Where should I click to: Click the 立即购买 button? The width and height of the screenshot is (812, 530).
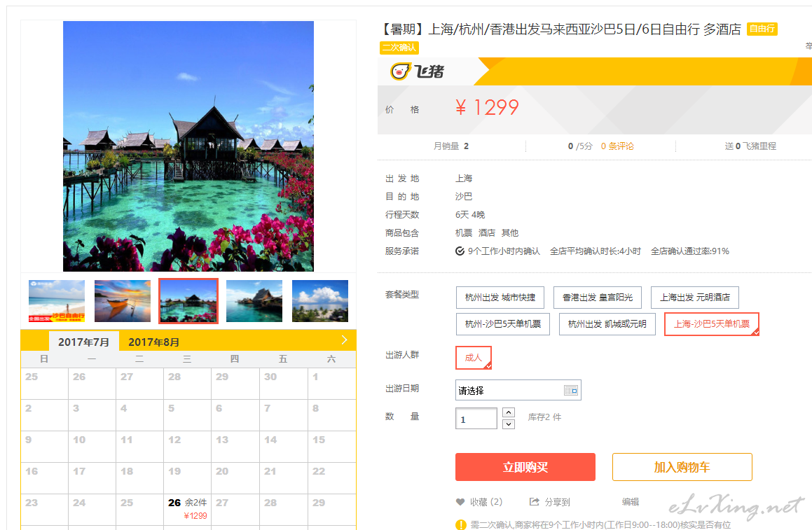pyautogui.click(x=525, y=468)
